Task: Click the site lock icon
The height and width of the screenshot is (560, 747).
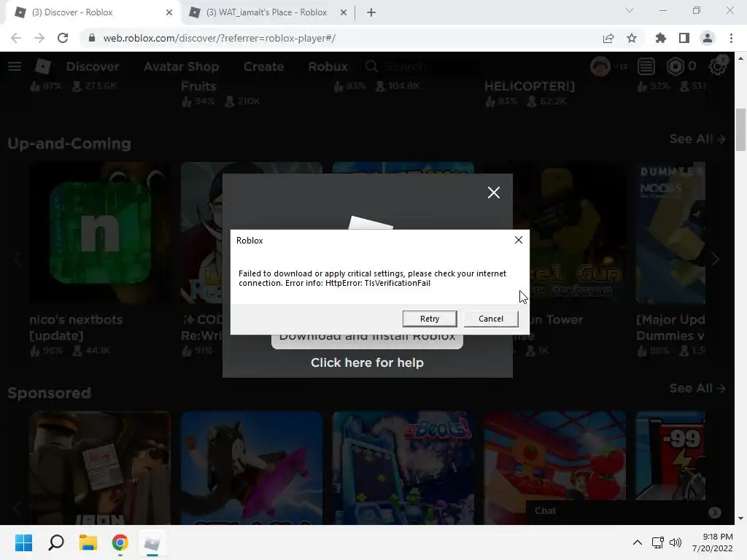Action: tap(92, 38)
